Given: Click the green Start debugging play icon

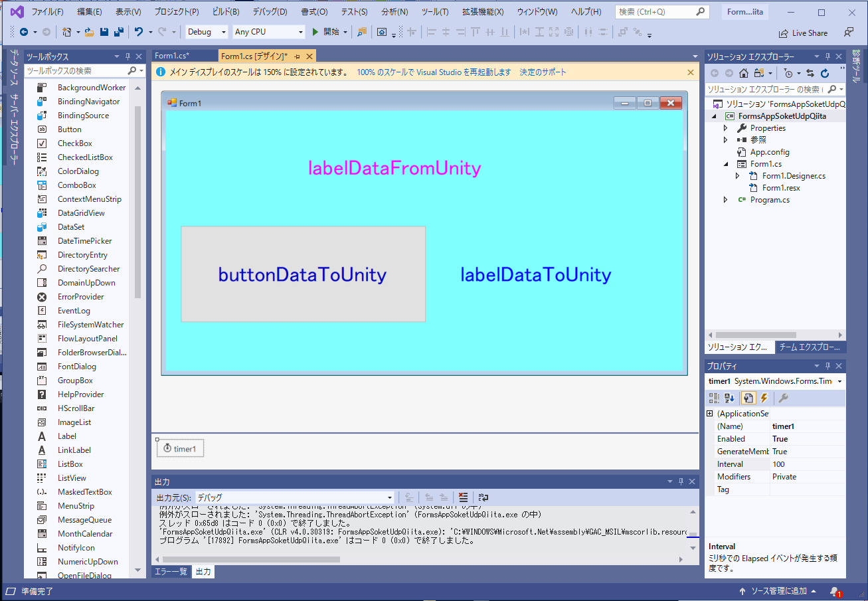Looking at the screenshot, I should tap(316, 32).
